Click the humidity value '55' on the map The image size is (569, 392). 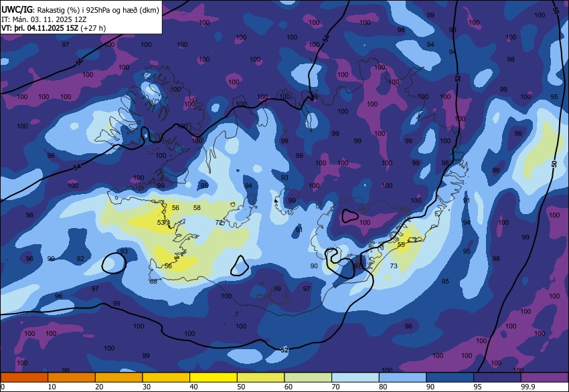tap(401, 244)
